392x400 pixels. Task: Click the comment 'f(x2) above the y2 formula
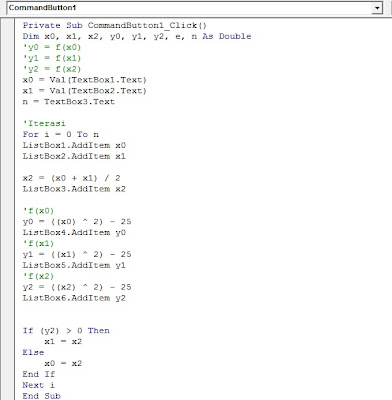38,276
